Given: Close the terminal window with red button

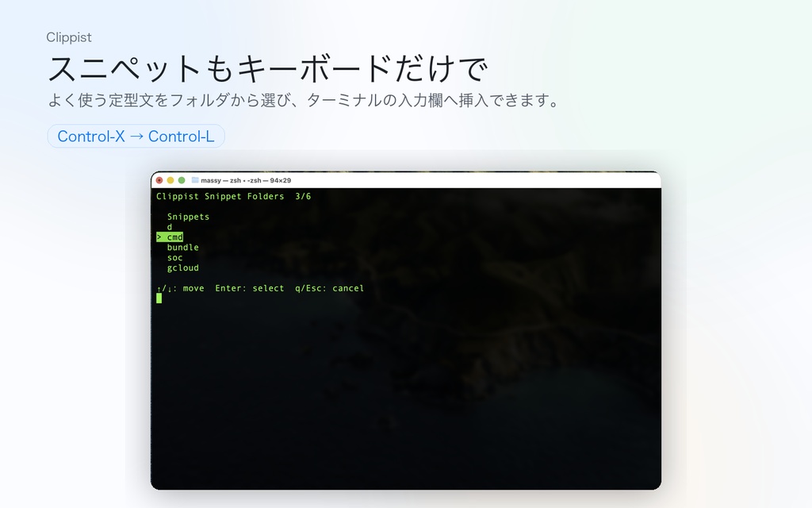Looking at the screenshot, I should pos(159,180).
